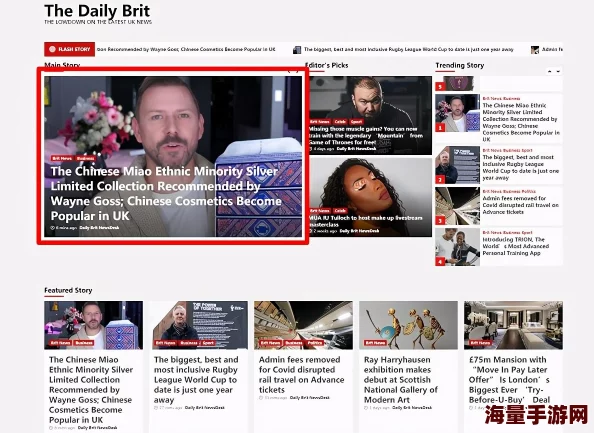Open the Introducing TRION trending headline
594x433 pixels.
pyautogui.click(x=516, y=246)
